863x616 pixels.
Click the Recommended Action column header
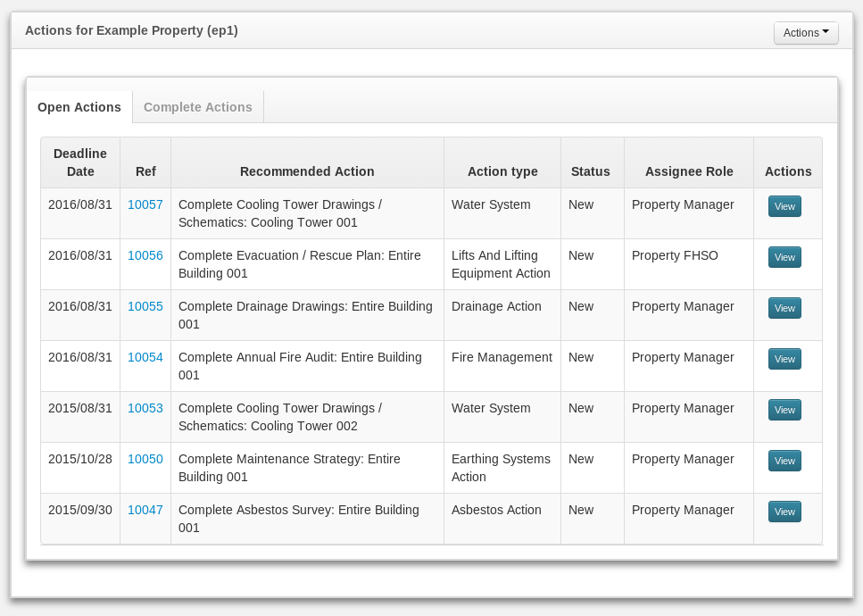pyautogui.click(x=307, y=171)
